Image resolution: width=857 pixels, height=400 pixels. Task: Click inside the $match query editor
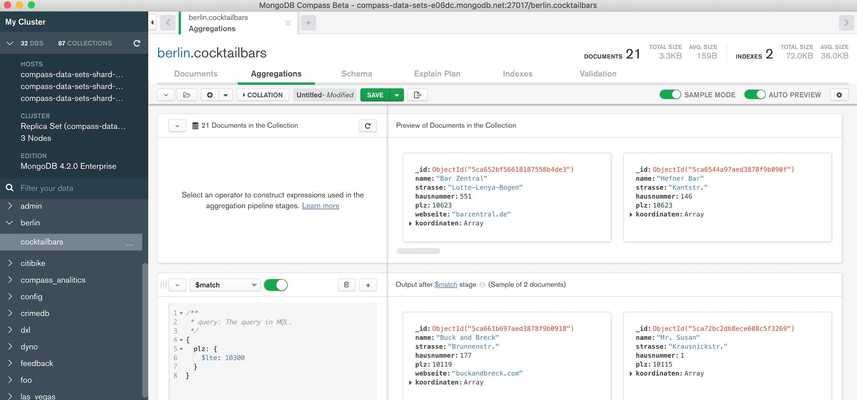[273, 351]
